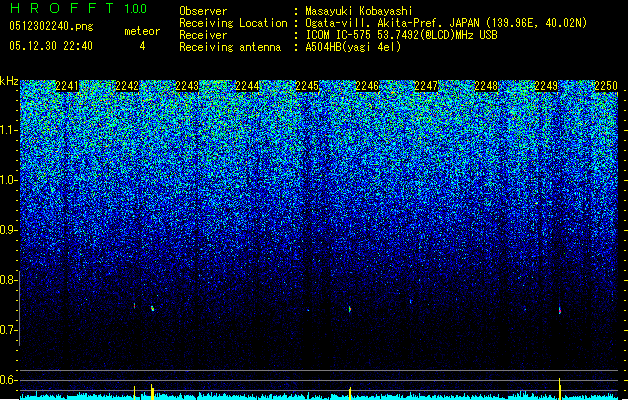This screenshot has height=400, width=629.
Task: Click the tallest yellow peak after 2249
Action: (560, 388)
